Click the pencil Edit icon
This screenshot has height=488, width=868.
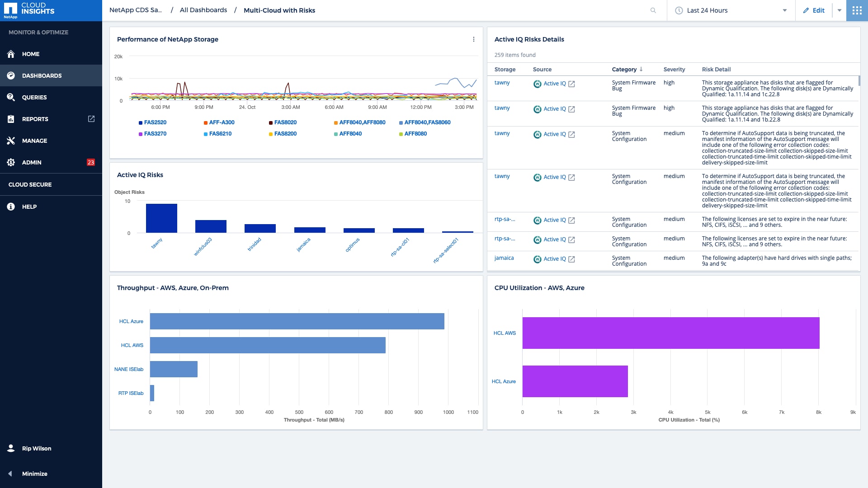coord(806,10)
